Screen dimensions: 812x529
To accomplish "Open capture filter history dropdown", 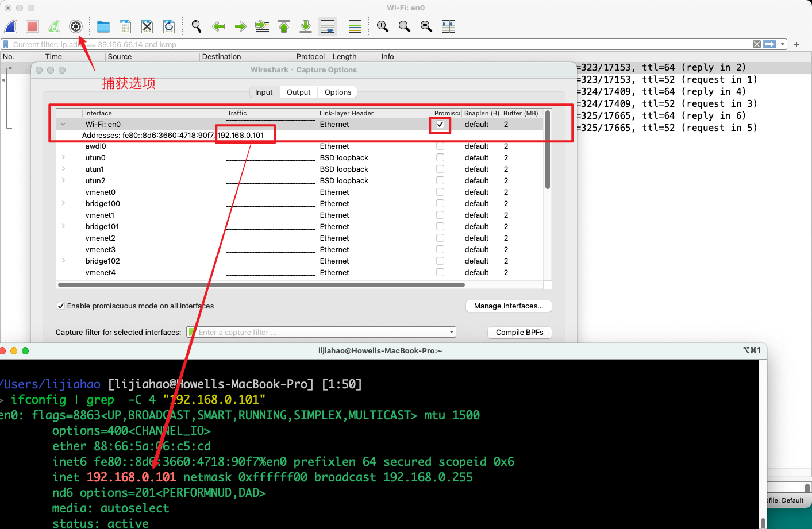I will point(452,332).
